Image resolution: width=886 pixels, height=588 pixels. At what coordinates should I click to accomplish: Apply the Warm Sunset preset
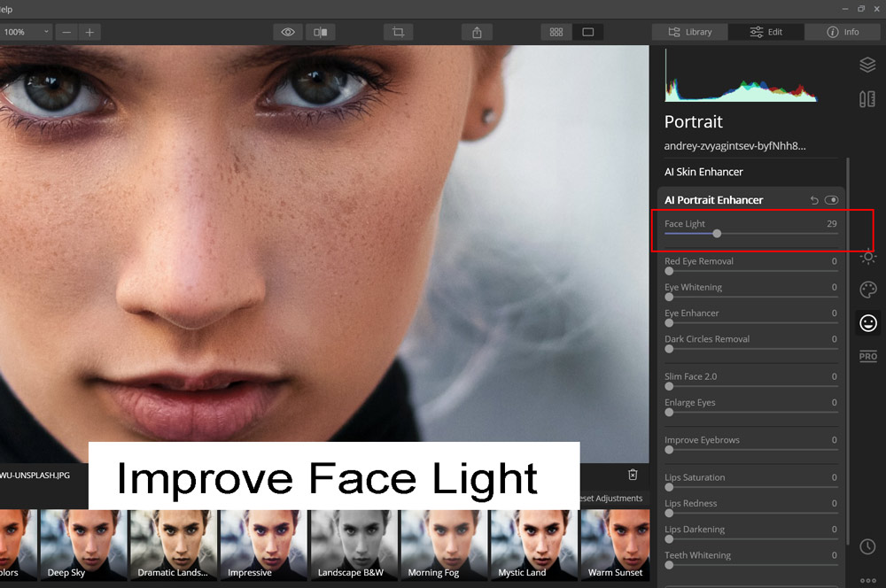(x=616, y=545)
